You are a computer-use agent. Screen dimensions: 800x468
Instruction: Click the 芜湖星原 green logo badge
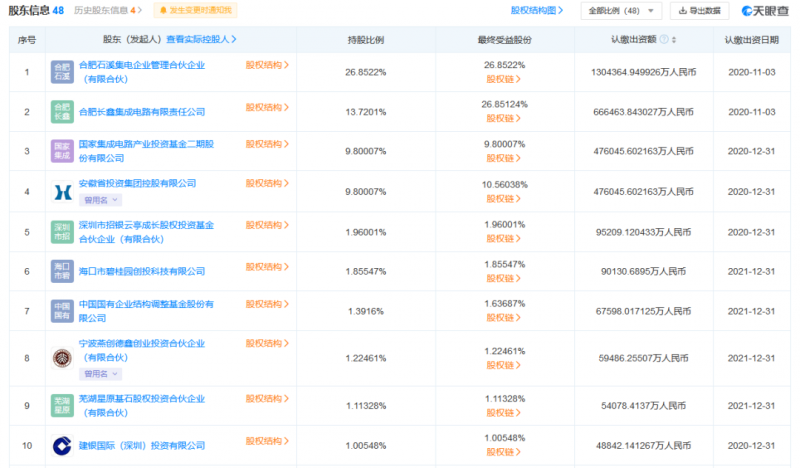[62, 405]
